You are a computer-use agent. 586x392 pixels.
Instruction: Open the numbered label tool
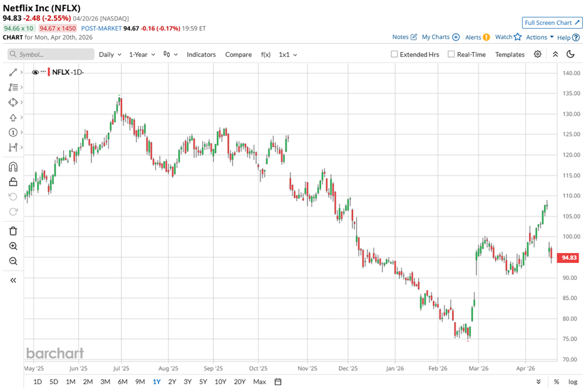13,132
